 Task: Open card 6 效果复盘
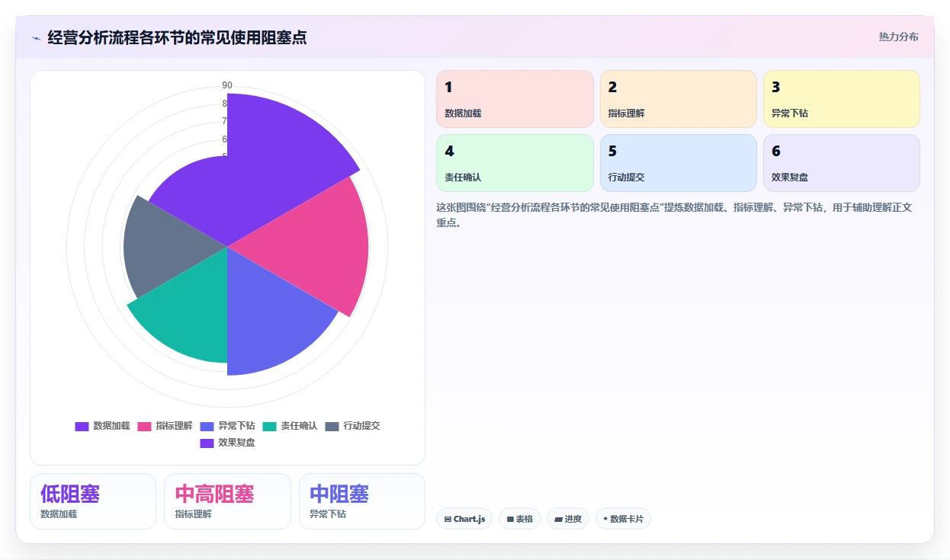[841, 163]
